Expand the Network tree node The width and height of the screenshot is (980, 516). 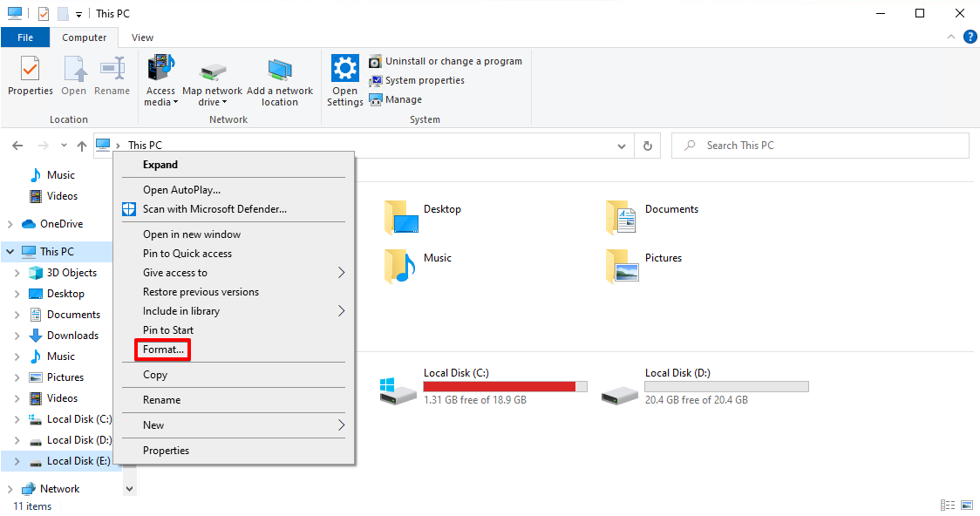10,489
